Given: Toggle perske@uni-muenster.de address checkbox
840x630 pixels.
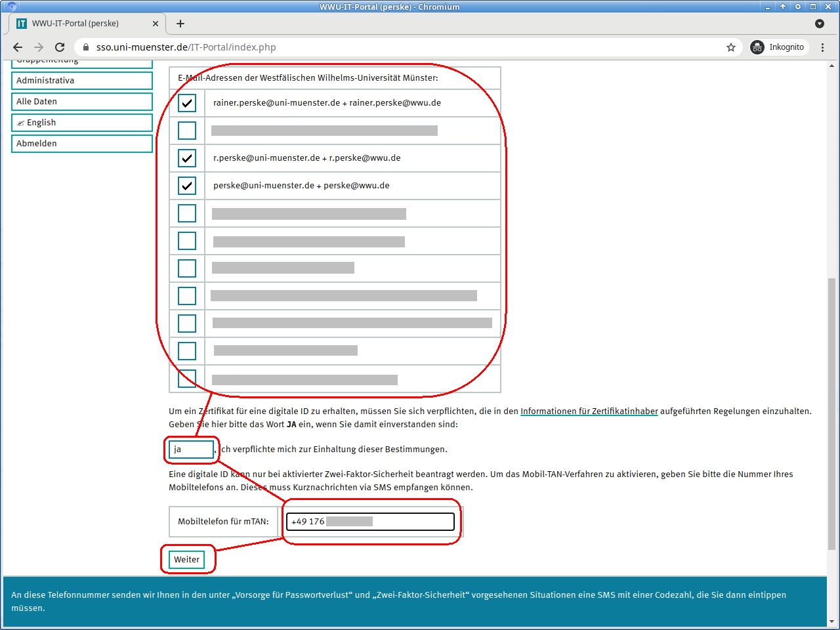Looking at the screenshot, I should point(187,186).
